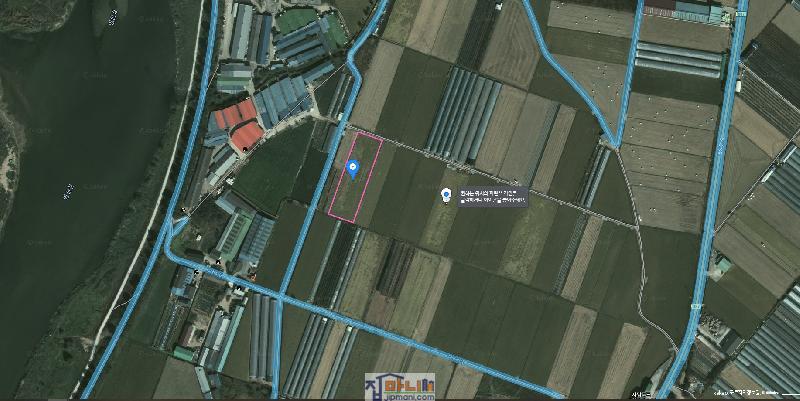Screen dimensions: 800x401
Task: Click the blue location pin inside pink parcel
Action: [352, 167]
